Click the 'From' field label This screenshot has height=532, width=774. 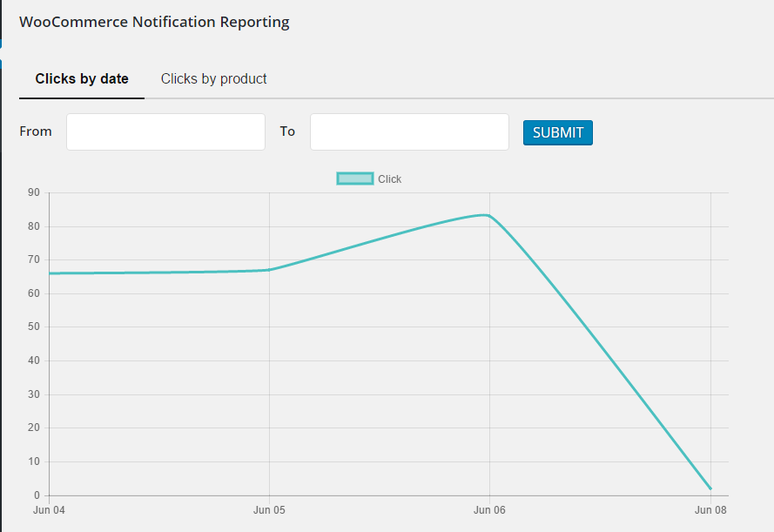(36, 131)
